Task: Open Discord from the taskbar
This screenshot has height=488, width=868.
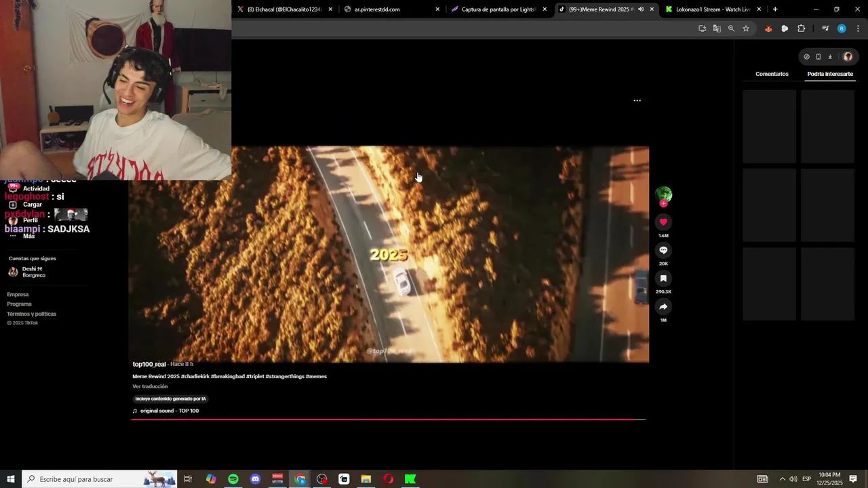Action: 255,479
